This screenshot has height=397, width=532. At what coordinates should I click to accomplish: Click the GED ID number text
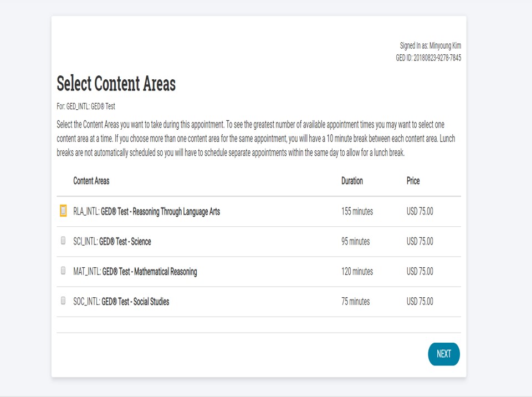click(428, 58)
